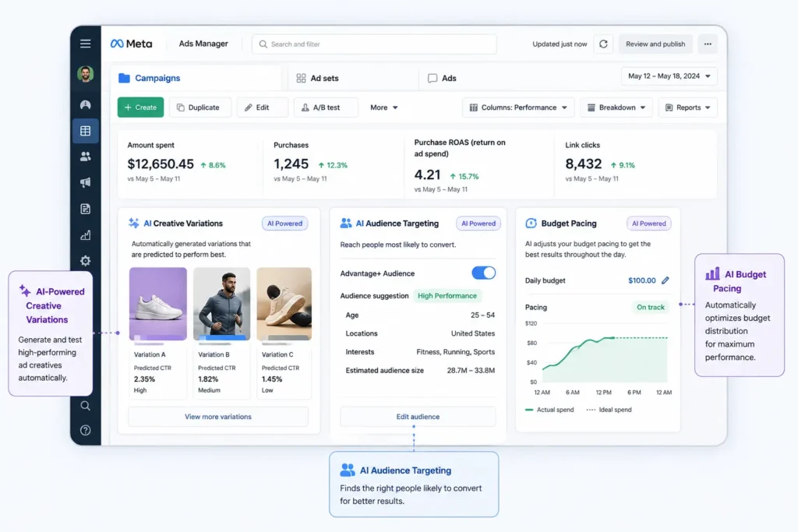Image resolution: width=798 pixels, height=532 pixels.
Task: Click the 4.21 Purchase ROAS value
Action: point(427,175)
